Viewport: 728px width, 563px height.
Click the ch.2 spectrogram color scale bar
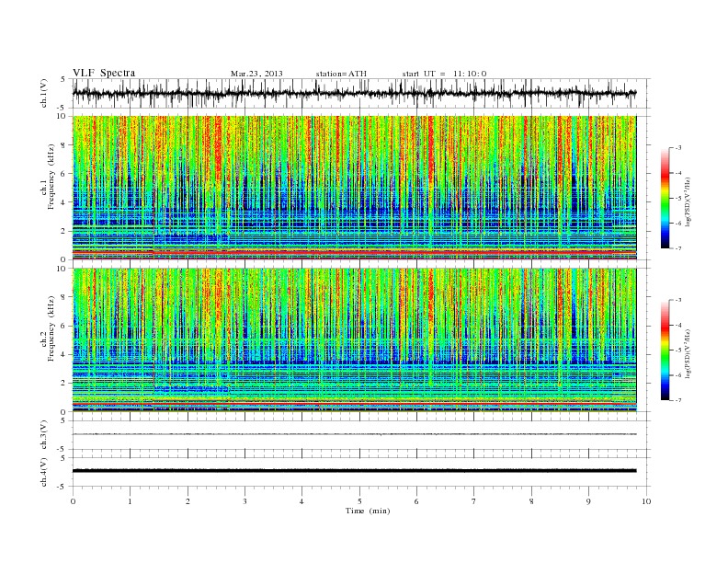(665, 350)
